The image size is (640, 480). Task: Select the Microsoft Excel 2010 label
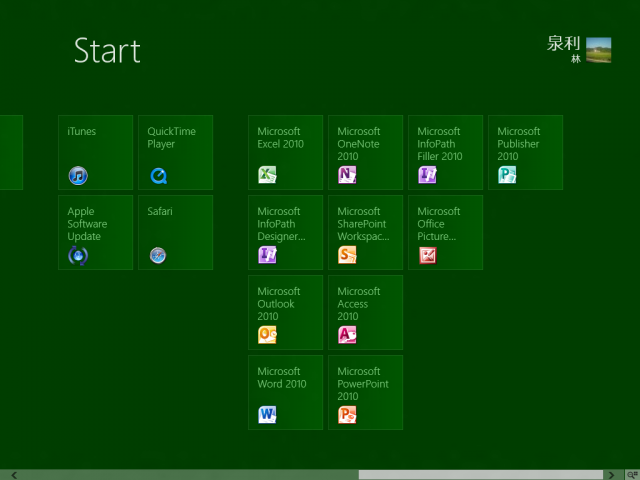280,138
